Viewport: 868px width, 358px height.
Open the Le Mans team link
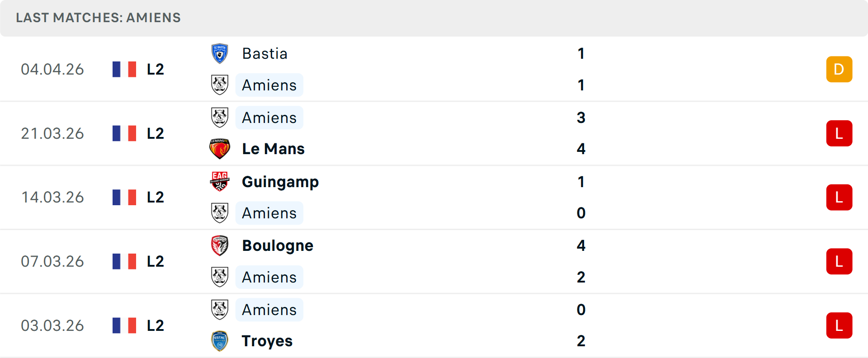pyautogui.click(x=273, y=149)
